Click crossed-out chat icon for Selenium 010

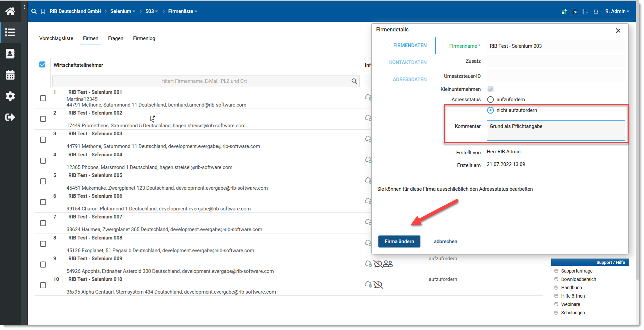(x=378, y=285)
